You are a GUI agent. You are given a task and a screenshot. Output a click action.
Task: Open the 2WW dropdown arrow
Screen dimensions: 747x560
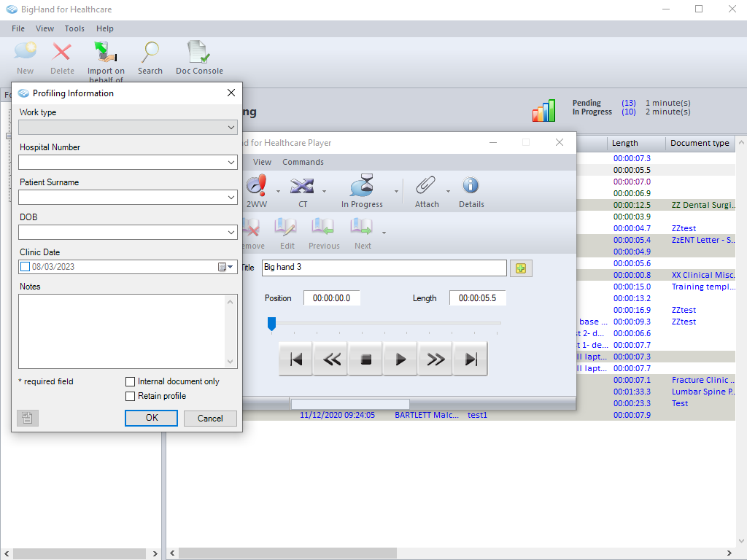(278, 192)
